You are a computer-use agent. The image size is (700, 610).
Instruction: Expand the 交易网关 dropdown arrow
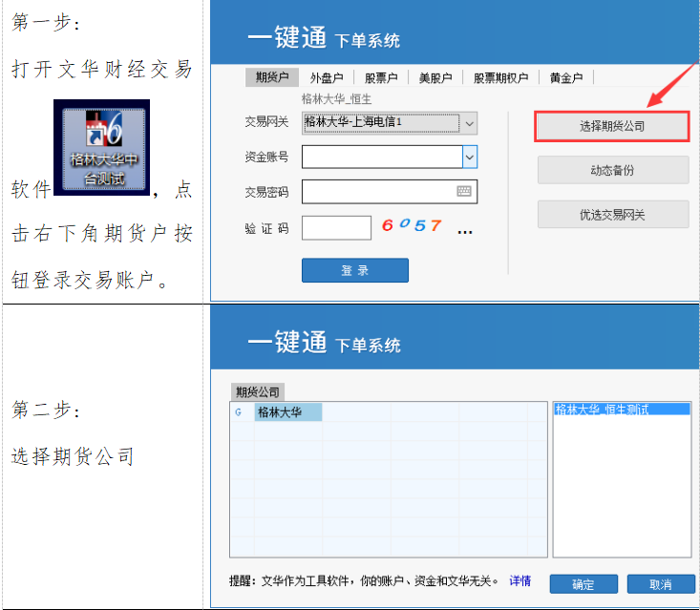469,123
